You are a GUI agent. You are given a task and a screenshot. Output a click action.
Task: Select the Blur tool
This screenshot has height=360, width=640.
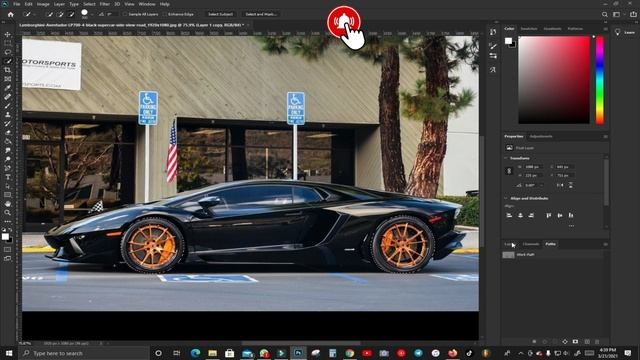click(7, 150)
